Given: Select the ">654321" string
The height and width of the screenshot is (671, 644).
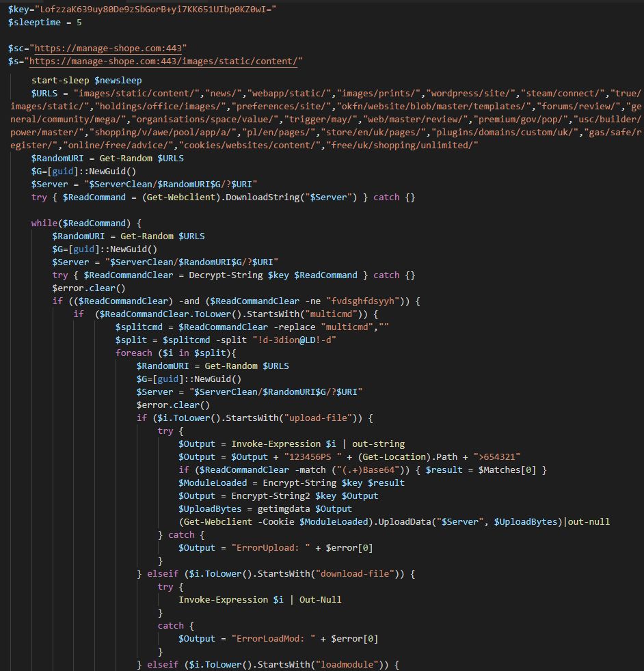Looking at the screenshot, I should pos(497,456).
